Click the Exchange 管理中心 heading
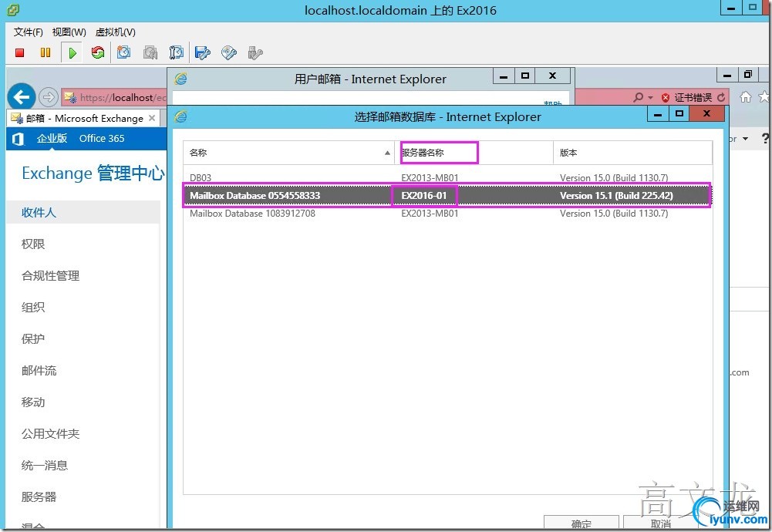 pos(93,173)
